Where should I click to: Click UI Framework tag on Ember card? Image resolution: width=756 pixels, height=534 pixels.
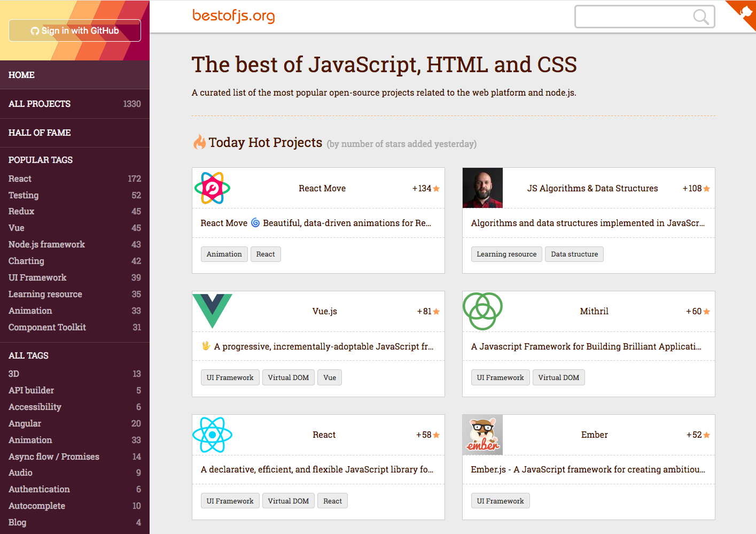501,501
